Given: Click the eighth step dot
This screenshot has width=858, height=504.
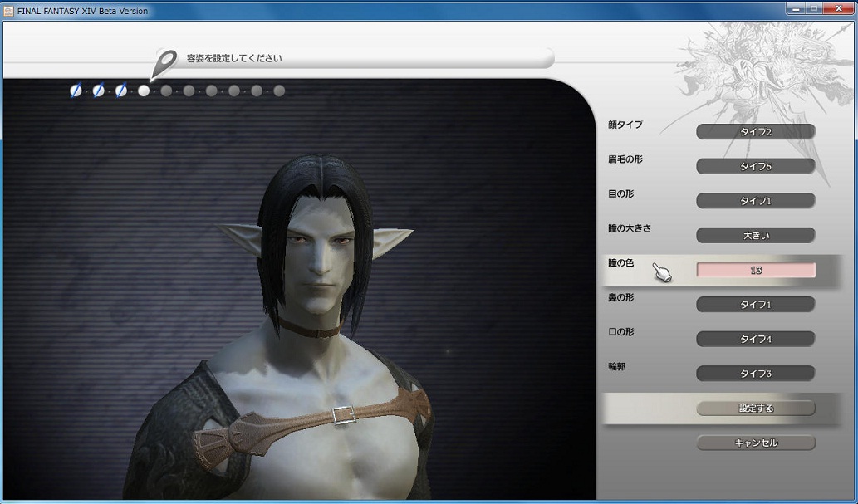Looking at the screenshot, I should [234, 91].
